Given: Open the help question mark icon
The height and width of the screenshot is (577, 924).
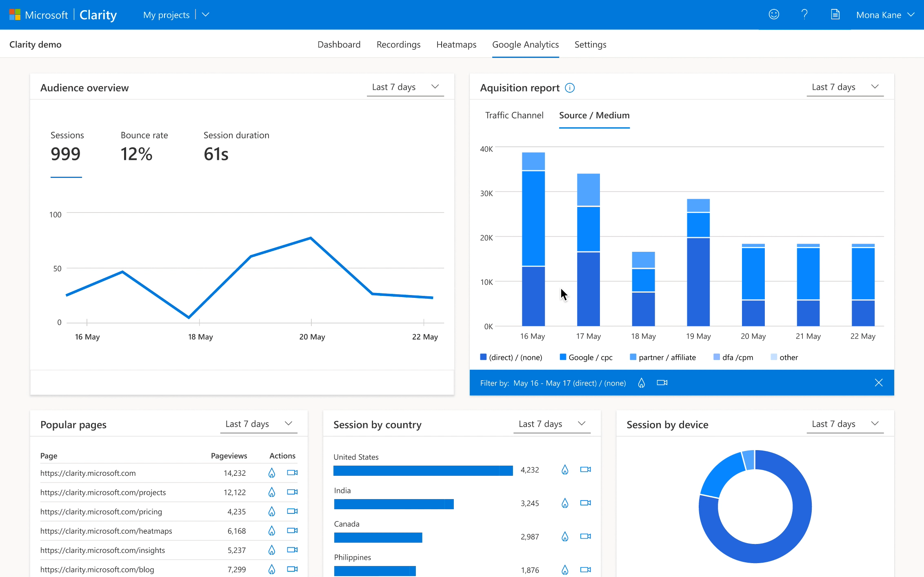Looking at the screenshot, I should [804, 15].
